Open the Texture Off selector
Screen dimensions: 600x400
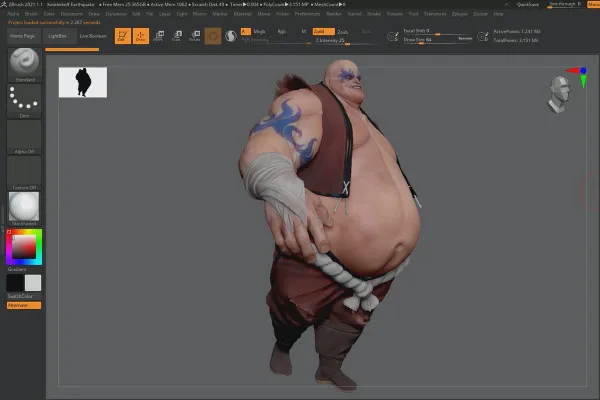point(24,173)
